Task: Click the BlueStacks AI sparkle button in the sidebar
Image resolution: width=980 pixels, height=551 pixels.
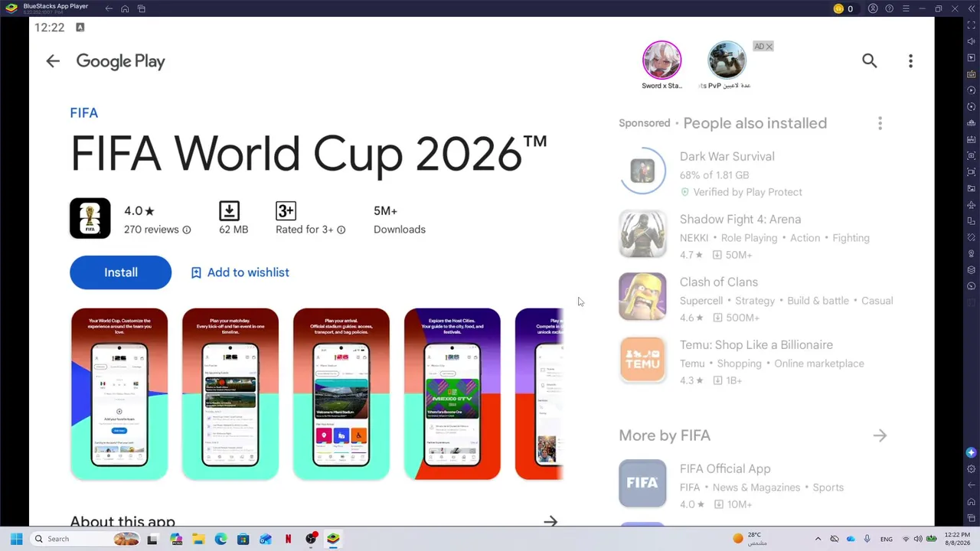Action: [972, 452]
